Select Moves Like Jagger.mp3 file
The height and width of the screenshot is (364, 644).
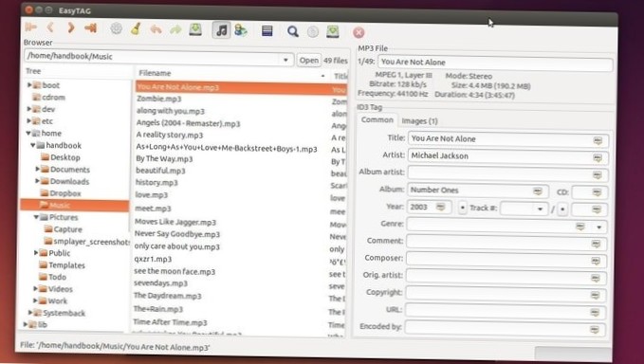tap(175, 222)
